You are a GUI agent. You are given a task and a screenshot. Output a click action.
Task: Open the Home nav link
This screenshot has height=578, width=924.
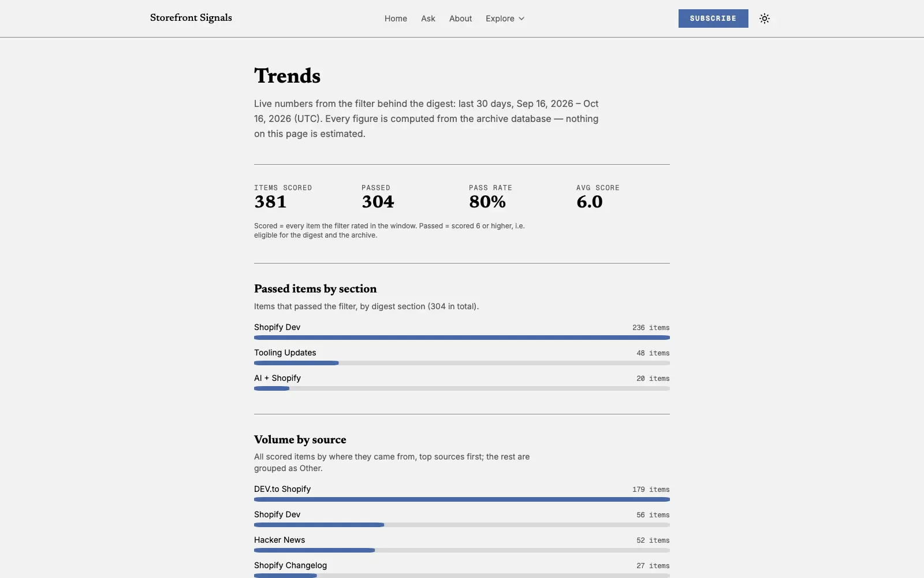pos(396,18)
